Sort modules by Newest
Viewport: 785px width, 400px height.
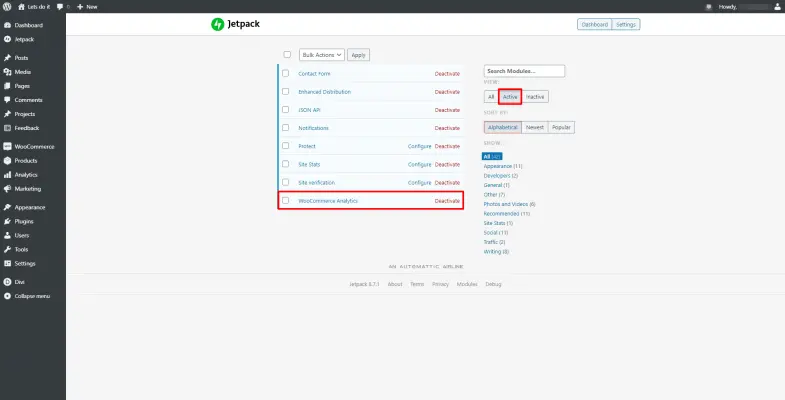535,127
